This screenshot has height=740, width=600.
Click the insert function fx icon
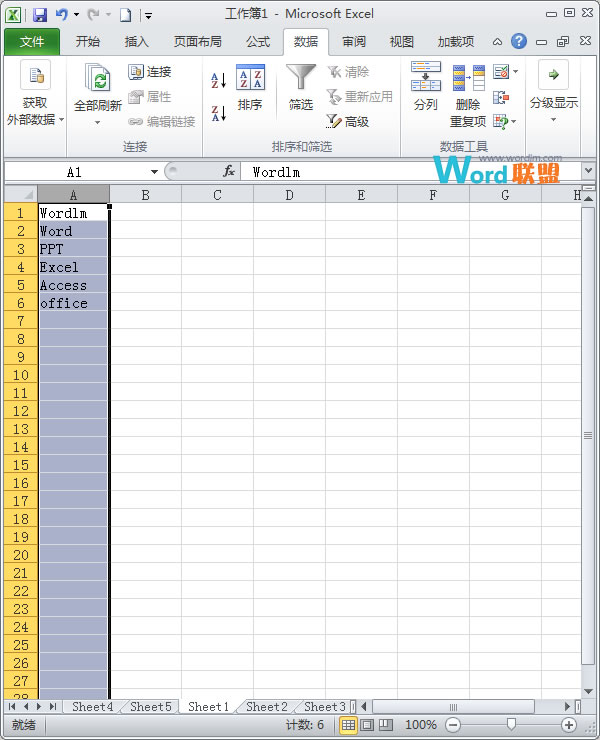point(229,172)
